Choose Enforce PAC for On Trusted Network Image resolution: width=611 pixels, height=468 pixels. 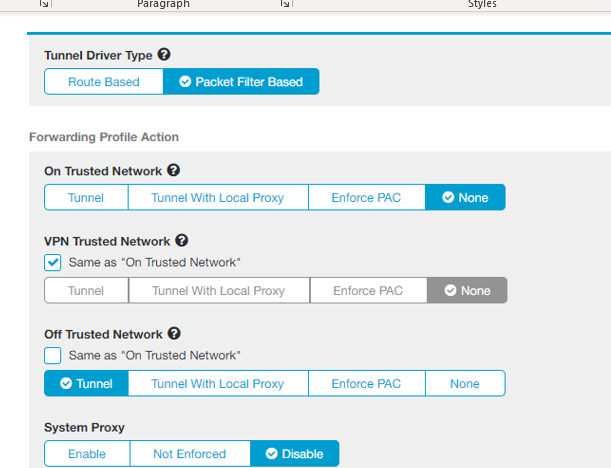(x=367, y=197)
